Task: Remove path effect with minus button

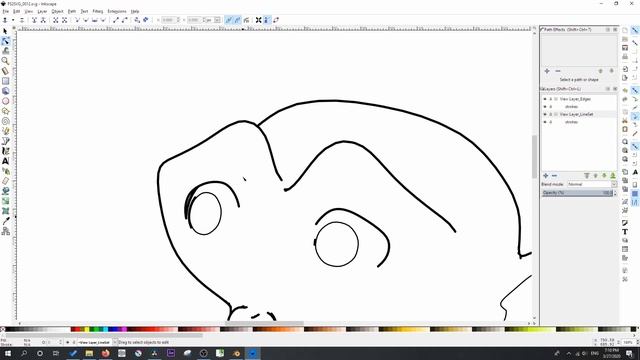Action: click(x=558, y=71)
